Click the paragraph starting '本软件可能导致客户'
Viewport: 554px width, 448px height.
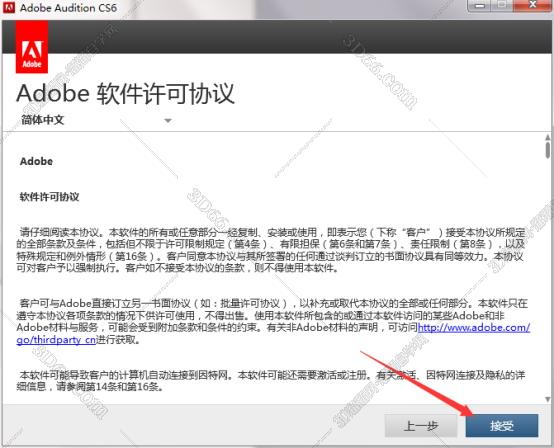point(271,381)
